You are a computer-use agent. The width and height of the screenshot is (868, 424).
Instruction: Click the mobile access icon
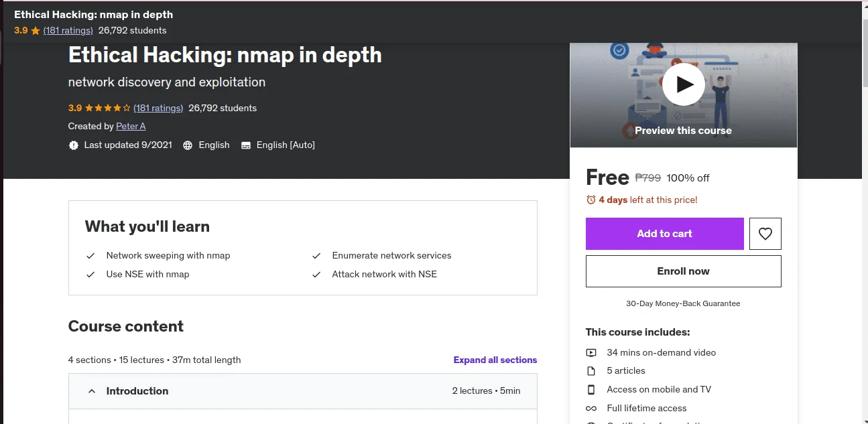pos(591,389)
